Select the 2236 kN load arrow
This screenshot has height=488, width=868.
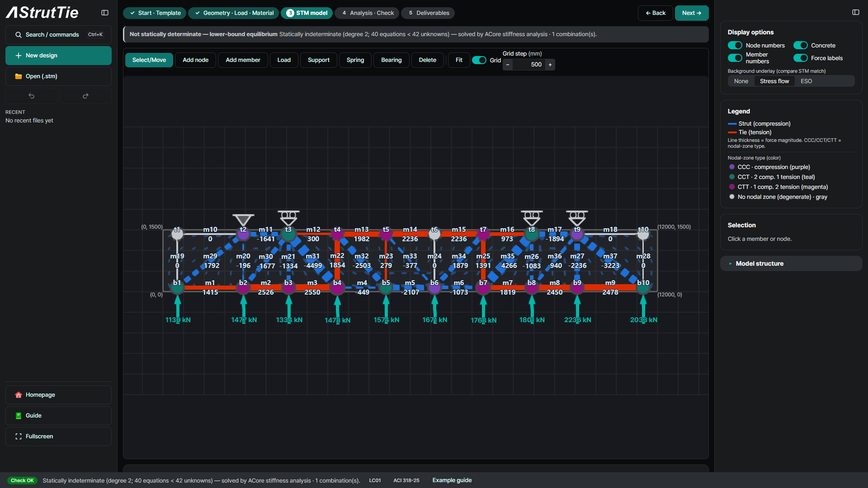coord(577,309)
